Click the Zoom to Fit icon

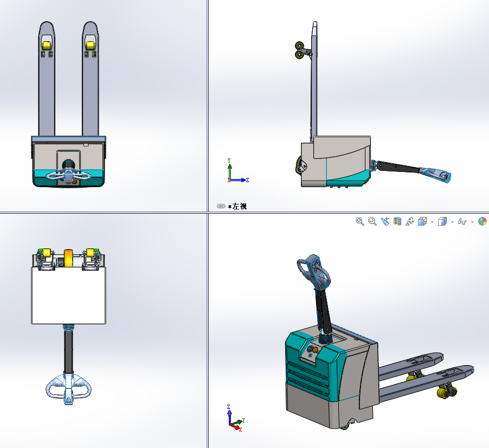[x=360, y=221]
